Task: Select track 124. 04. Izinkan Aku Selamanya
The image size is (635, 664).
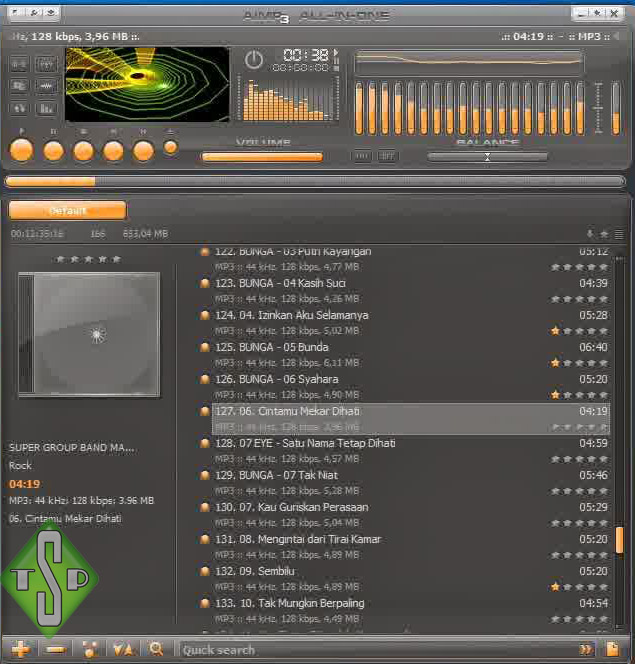Action: 411,323
